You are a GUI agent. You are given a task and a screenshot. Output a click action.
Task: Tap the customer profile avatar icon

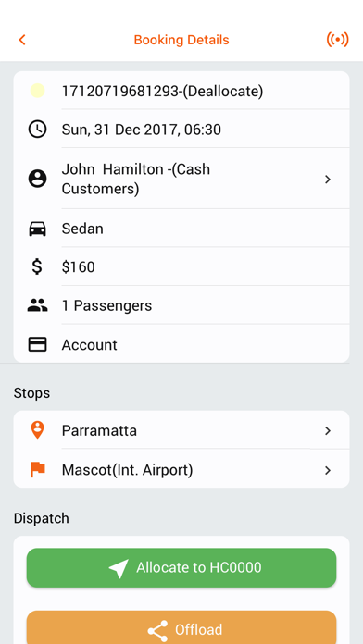37,180
